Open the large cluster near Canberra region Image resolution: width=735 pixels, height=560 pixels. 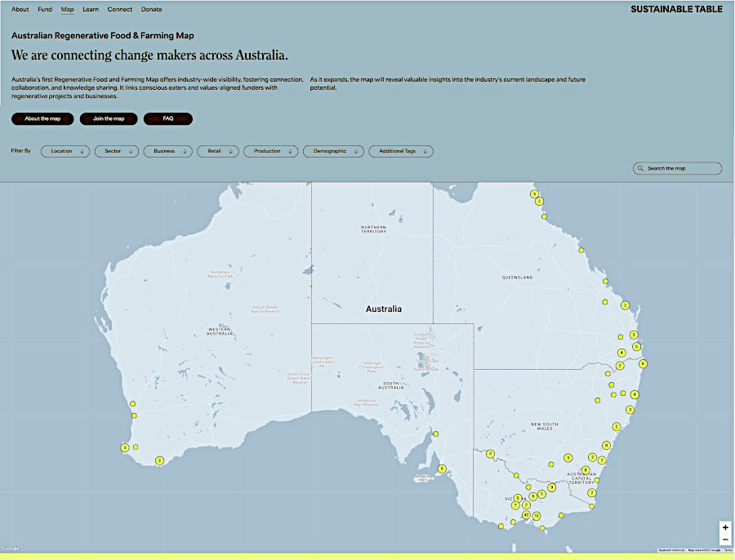tap(586, 469)
